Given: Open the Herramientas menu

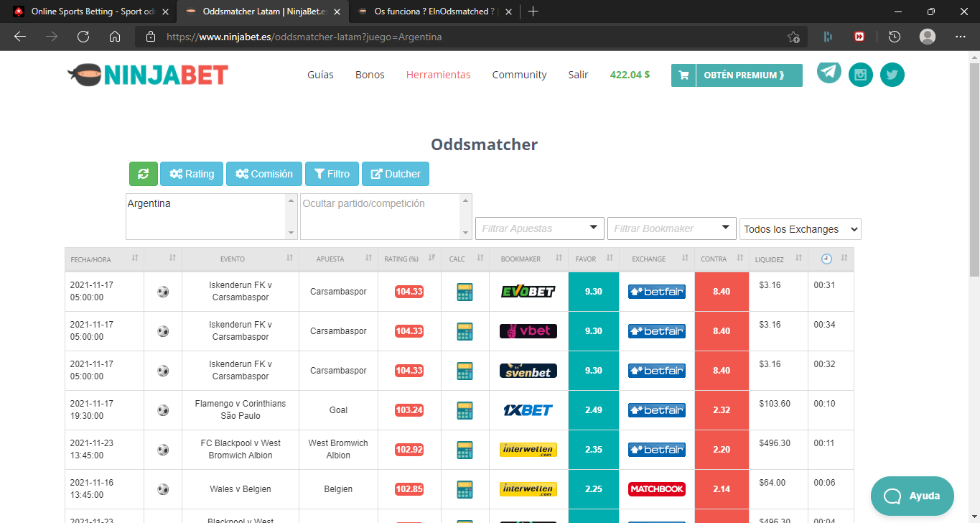Looking at the screenshot, I should [439, 75].
